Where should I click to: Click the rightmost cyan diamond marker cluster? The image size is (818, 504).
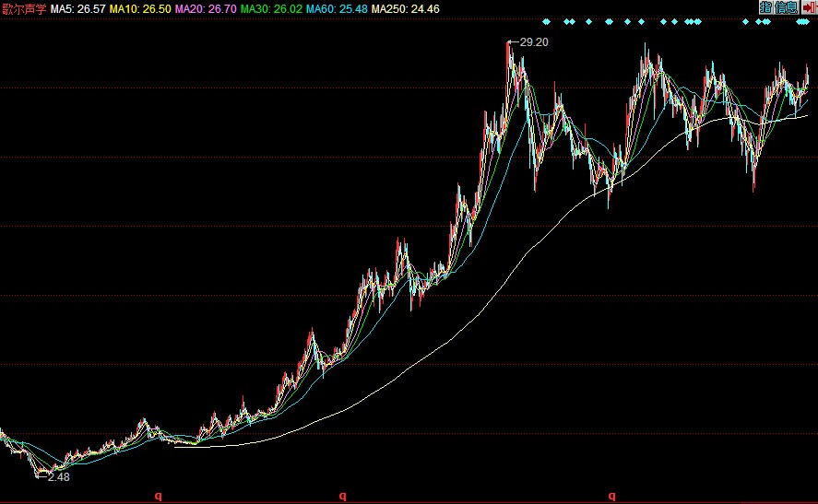click(802, 21)
